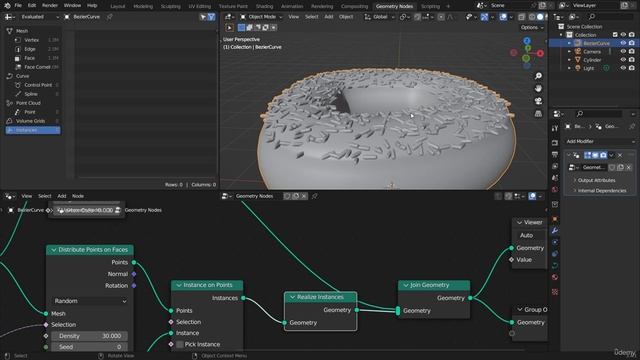
Task: Open the View Layer properties tab
Action: point(555,167)
